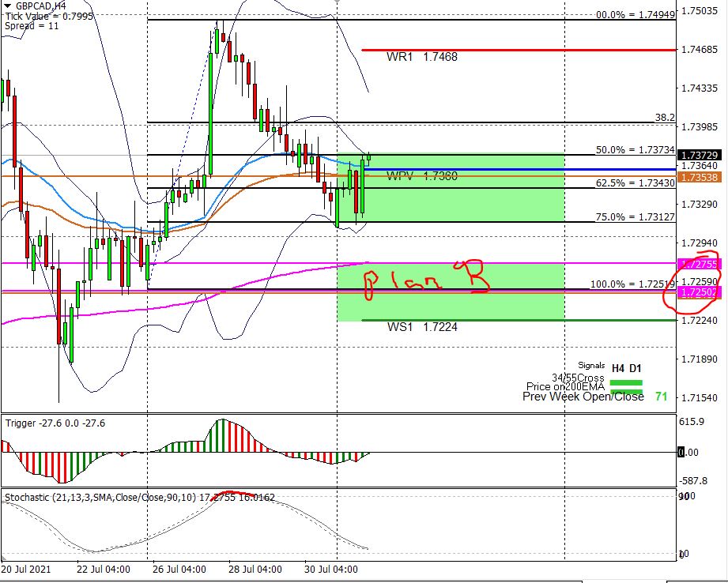
Task: Click the magenta 1.72755 price tag
Action: [x=699, y=263]
